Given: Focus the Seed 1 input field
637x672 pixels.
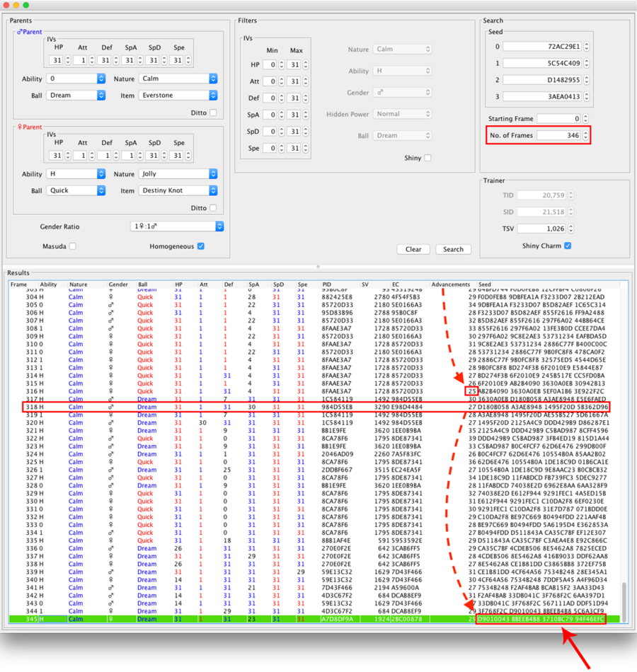Looking at the screenshot, I should (543, 63).
